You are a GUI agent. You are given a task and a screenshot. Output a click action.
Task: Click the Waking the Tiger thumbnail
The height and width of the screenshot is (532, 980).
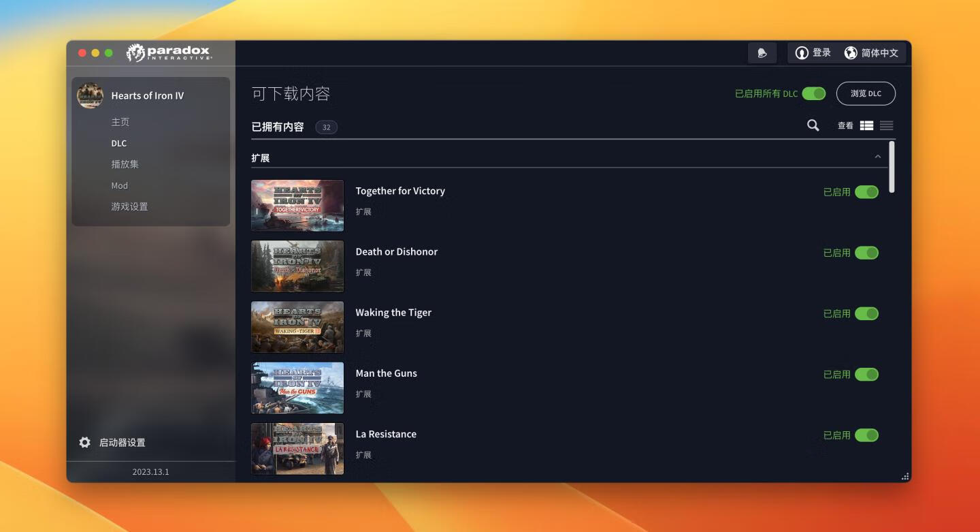(297, 327)
